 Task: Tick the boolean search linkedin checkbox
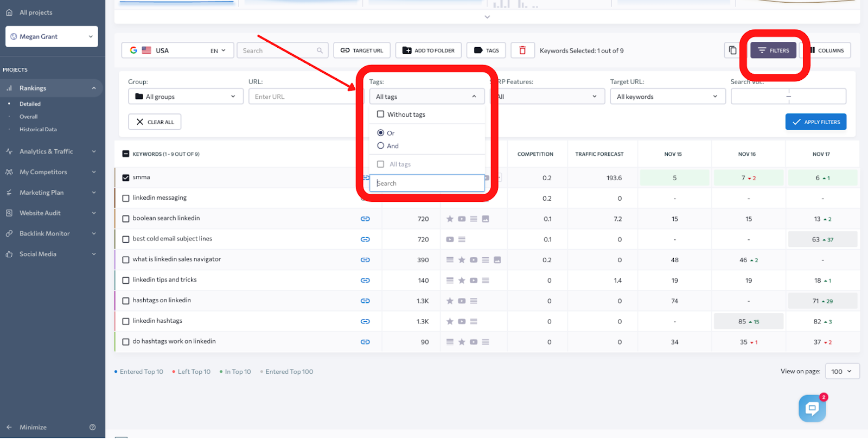(126, 219)
